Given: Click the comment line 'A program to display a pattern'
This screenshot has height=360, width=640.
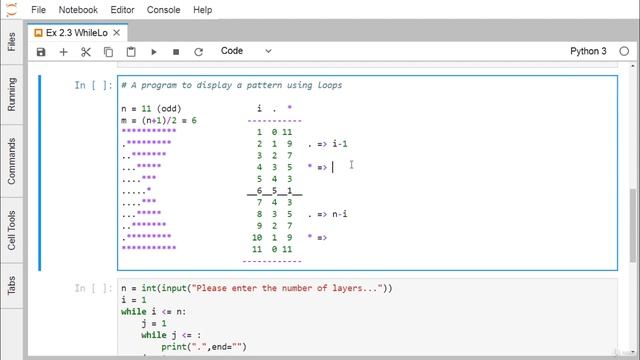Looking at the screenshot, I should tap(232, 85).
